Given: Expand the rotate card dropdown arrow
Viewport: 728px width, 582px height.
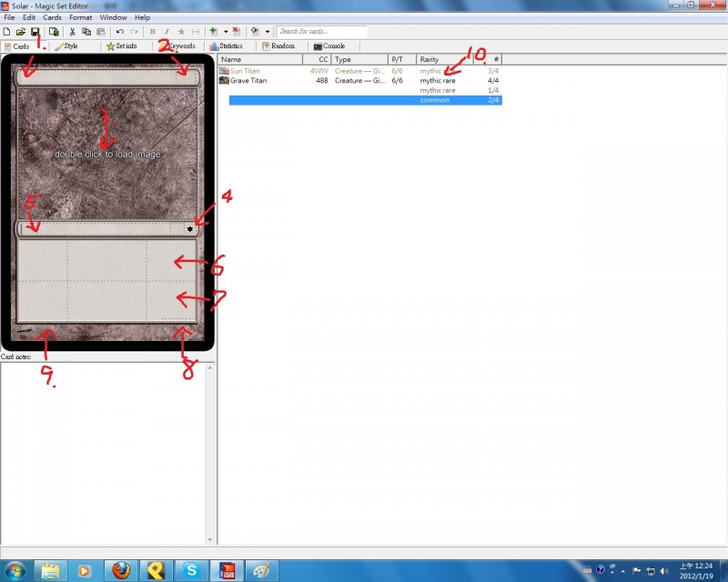Looking at the screenshot, I should coord(268,32).
